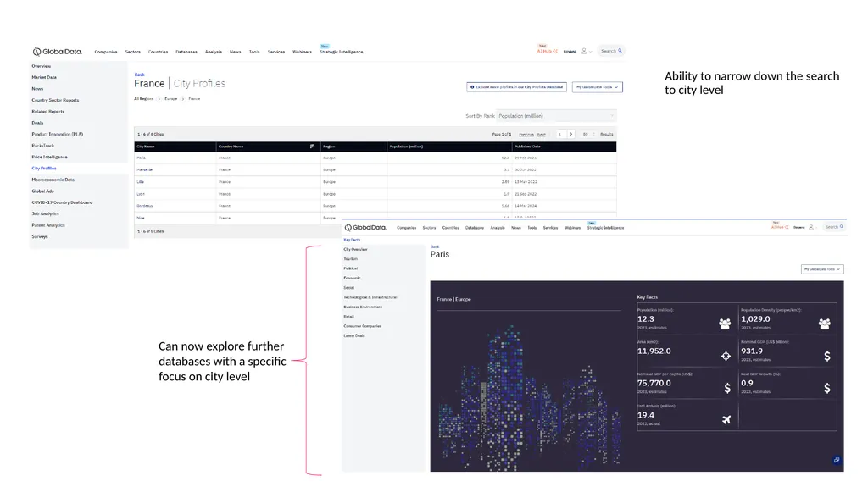The width and height of the screenshot is (868, 487).
Task: Select Price Intelligence in sidebar
Action: [x=49, y=157]
